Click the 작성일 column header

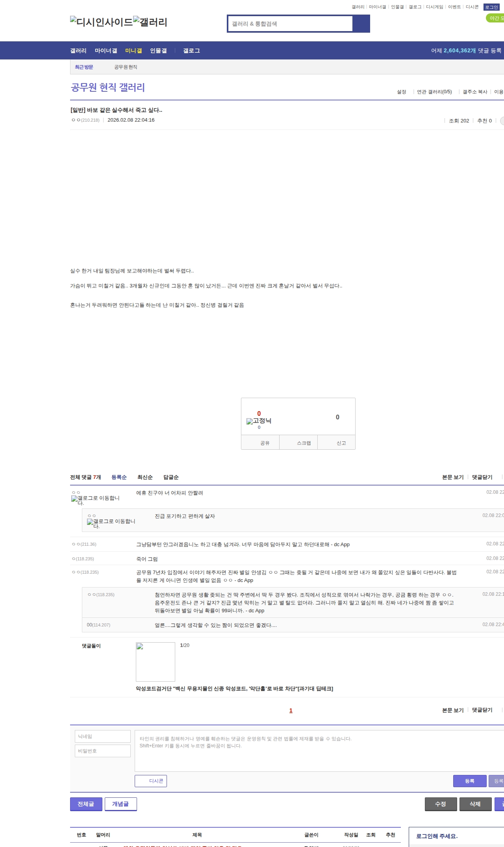(x=351, y=835)
